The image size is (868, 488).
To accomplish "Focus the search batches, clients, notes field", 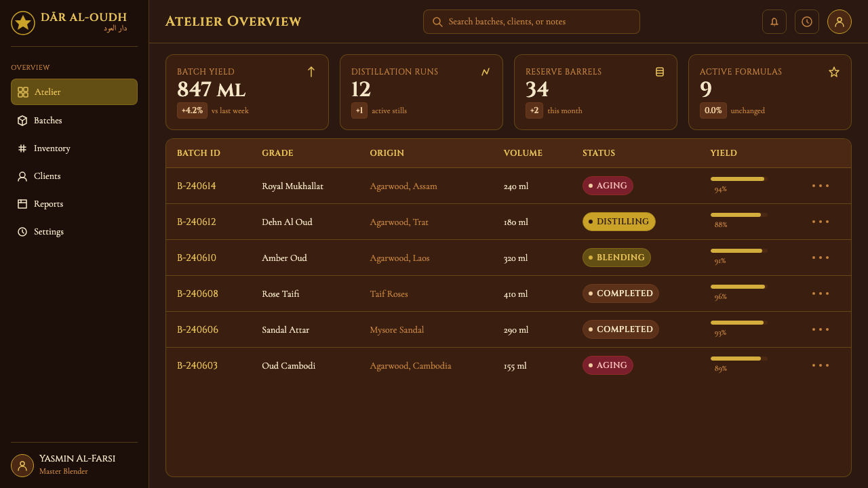I will tap(532, 22).
